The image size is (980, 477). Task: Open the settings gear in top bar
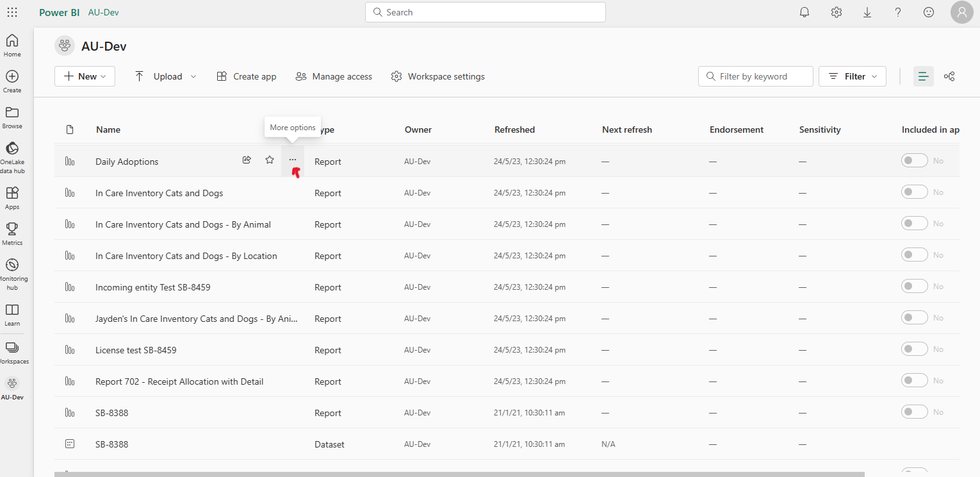pos(836,12)
